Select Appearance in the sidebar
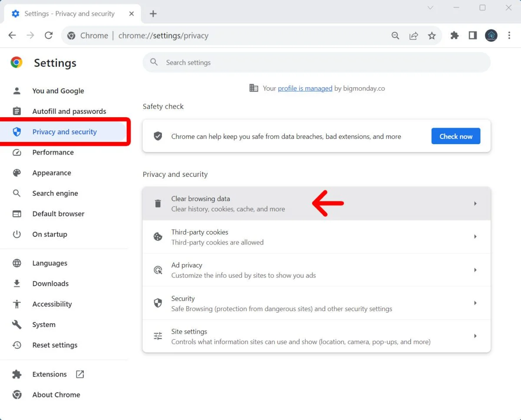 click(52, 173)
